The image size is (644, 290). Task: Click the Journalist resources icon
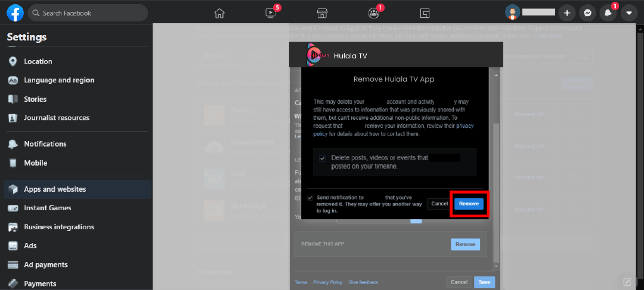tap(13, 118)
